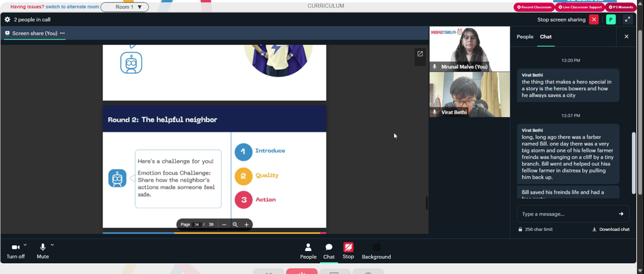The width and height of the screenshot is (644, 274).
Task: Click the hero powers chat message
Action: 568,85
